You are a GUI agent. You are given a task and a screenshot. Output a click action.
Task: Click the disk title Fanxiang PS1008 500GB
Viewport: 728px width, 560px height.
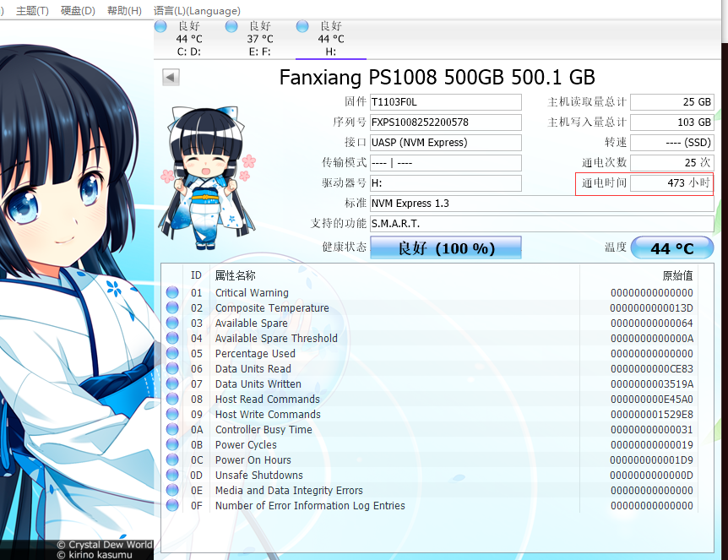coord(391,78)
